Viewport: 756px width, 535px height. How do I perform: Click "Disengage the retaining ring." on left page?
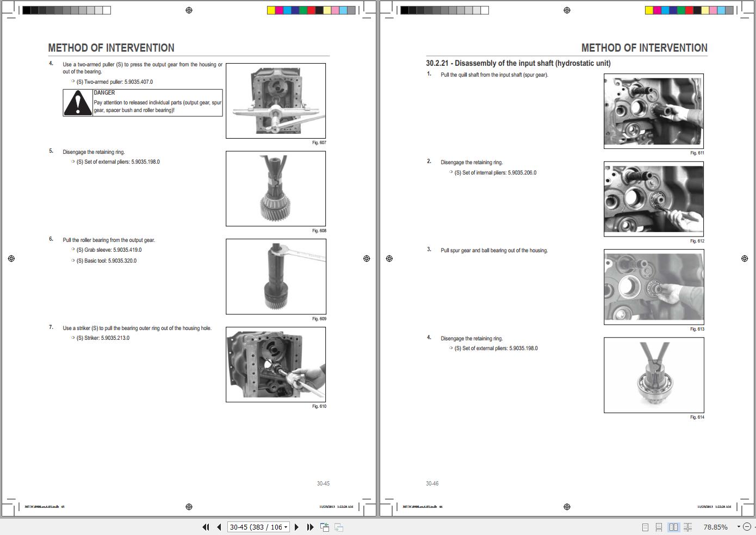tap(94, 152)
